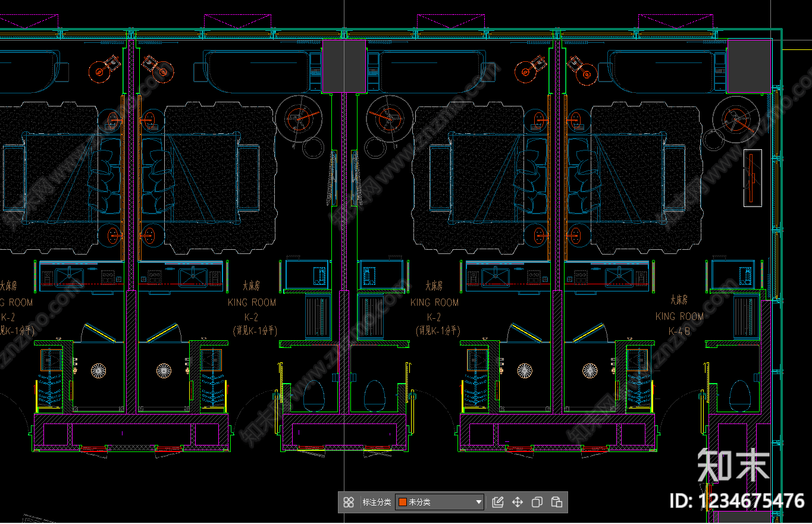Click the 标注分类 label in the toolbar
This screenshot has width=812, height=524.
pyautogui.click(x=377, y=502)
